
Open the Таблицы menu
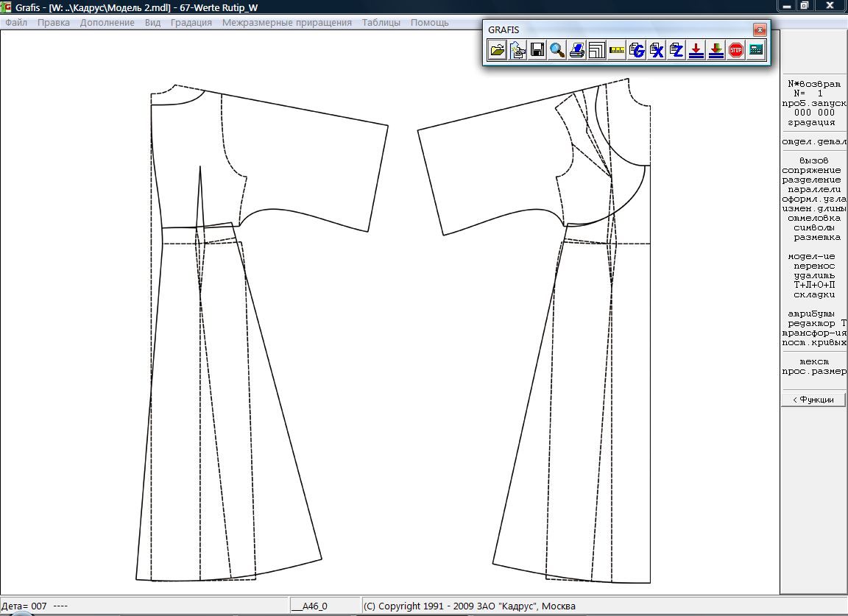[381, 23]
